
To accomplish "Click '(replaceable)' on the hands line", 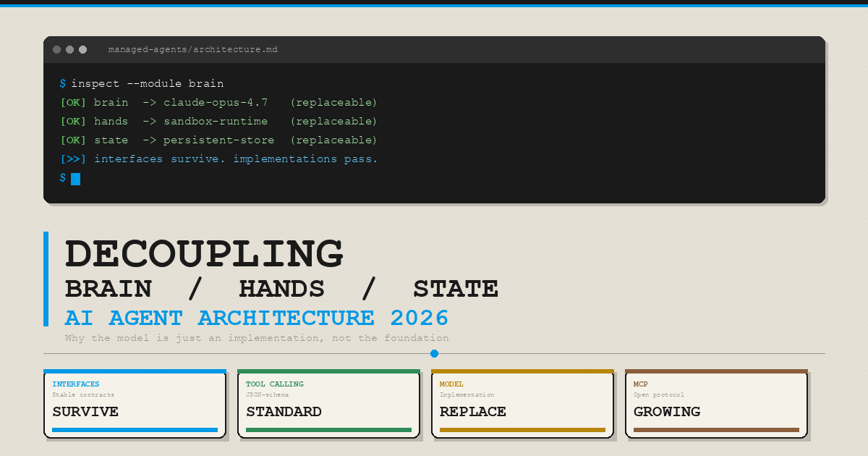I will coord(333,122).
